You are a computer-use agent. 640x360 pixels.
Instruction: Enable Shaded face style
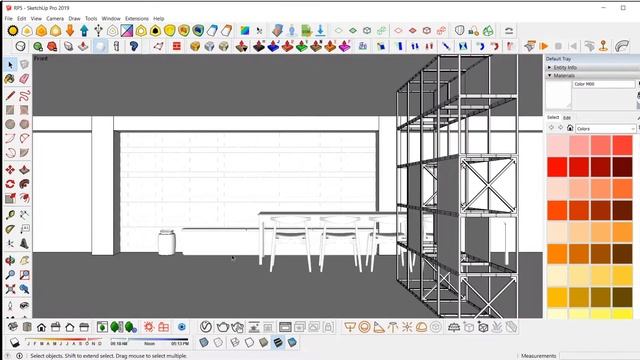[264, 342]
